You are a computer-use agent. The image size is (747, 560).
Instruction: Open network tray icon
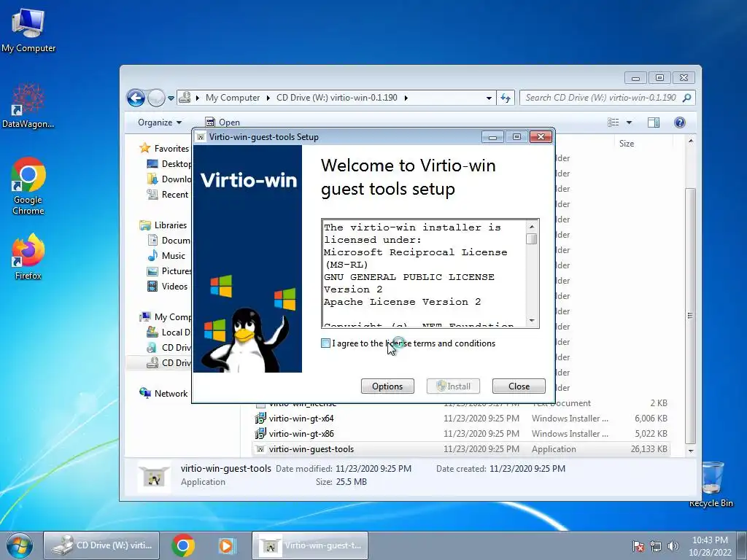click(656, 546)
